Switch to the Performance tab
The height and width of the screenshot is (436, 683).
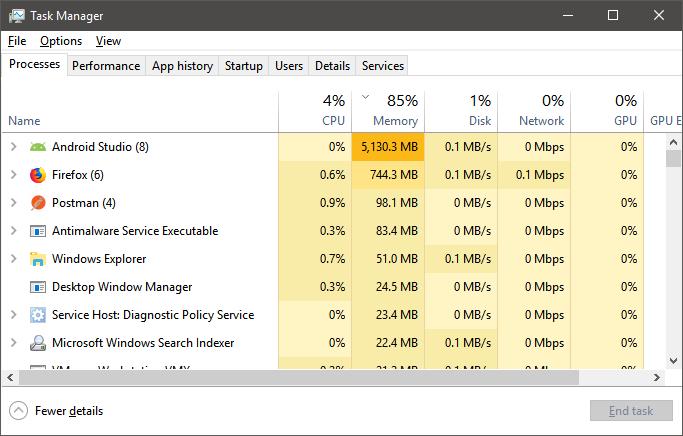click(x=106, y=66)
